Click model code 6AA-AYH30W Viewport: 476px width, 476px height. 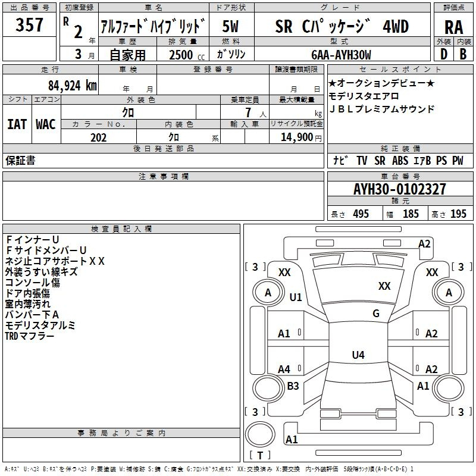tap(341, 55)
